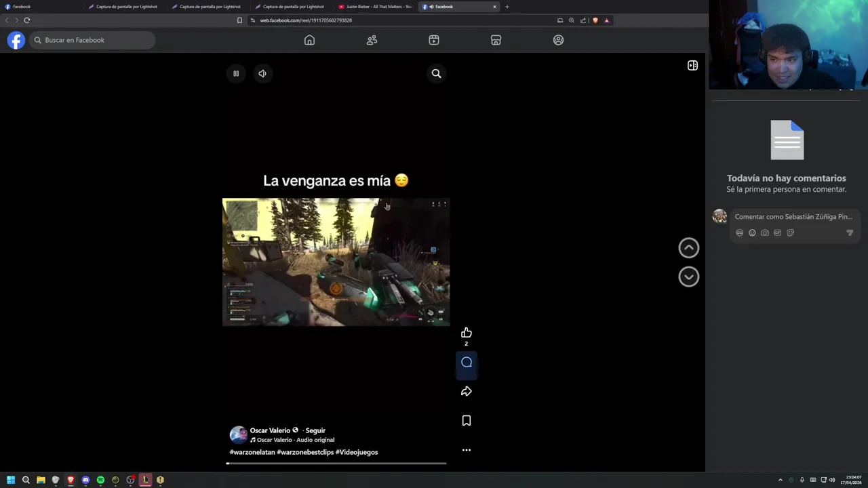Screen dimensions: 868x488
Task: Attach photo using camera icon in comment box
Action: [x=765, y=233]
